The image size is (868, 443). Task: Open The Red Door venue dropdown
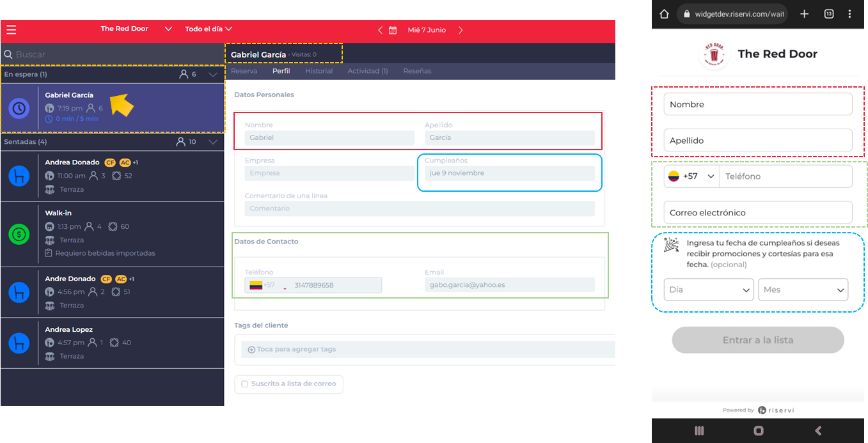coord(136,29)
